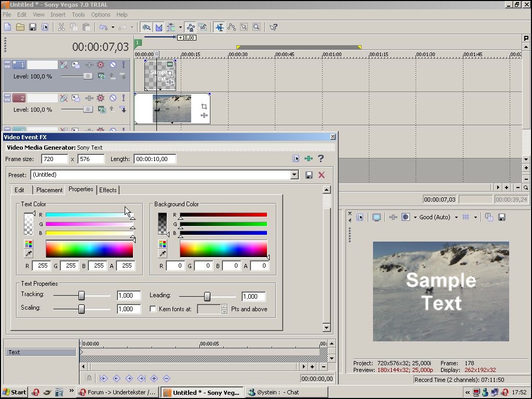Select the Zoom Edit magnifier tool
Screen dimensions: 532x399
257,27
